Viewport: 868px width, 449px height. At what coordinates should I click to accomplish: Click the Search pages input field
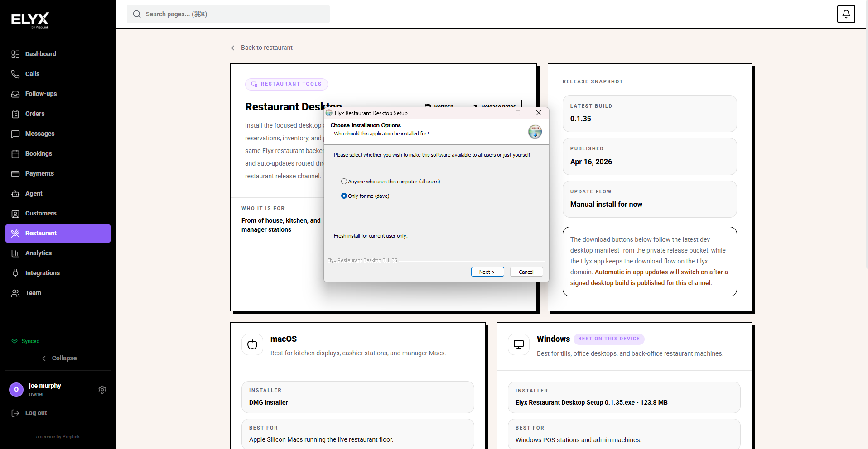[x=228, y=14]
